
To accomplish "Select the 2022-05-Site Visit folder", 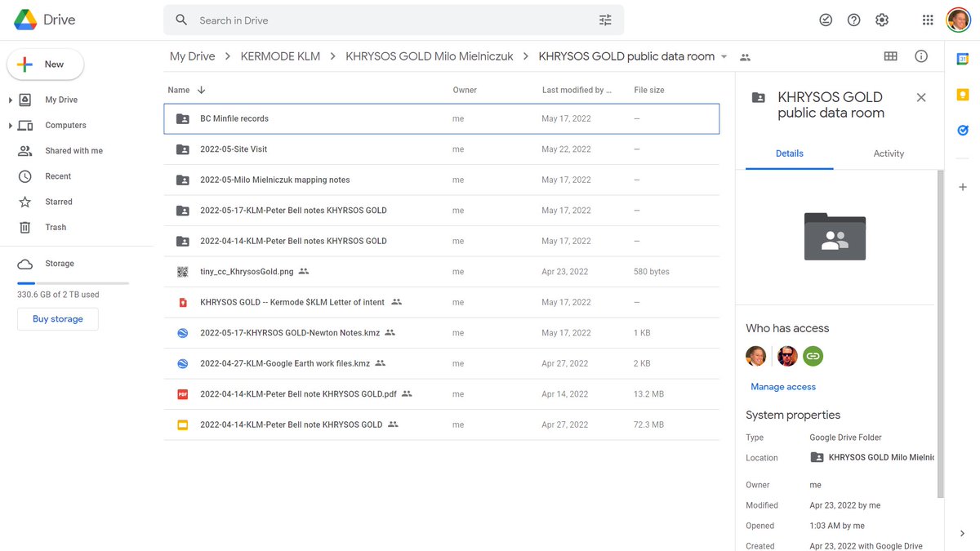I will (x=442, y=149).
